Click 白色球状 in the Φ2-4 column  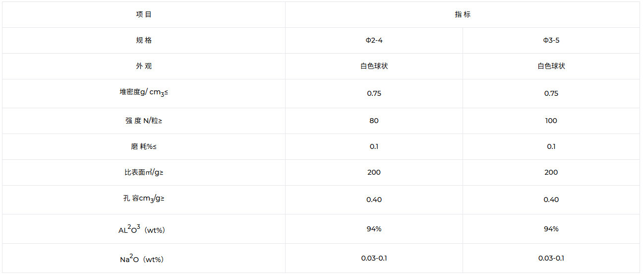[x=374, y=66]
